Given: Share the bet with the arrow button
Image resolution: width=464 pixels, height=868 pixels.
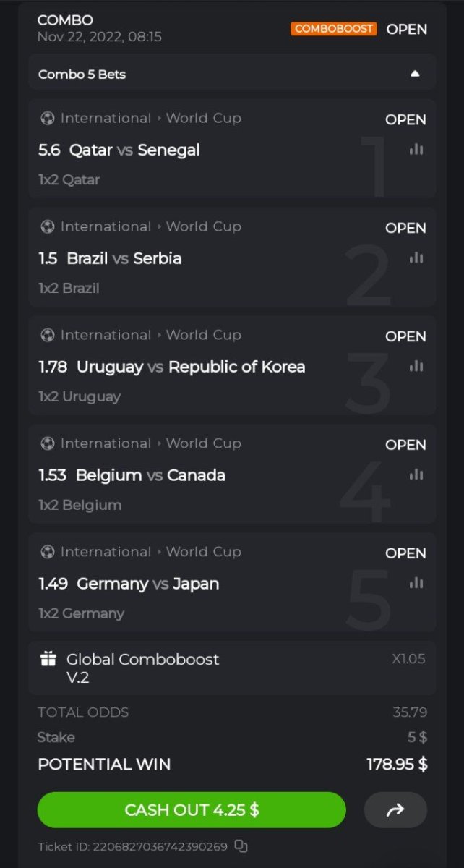Looking at the screenshot, I should tap(395, 810).
